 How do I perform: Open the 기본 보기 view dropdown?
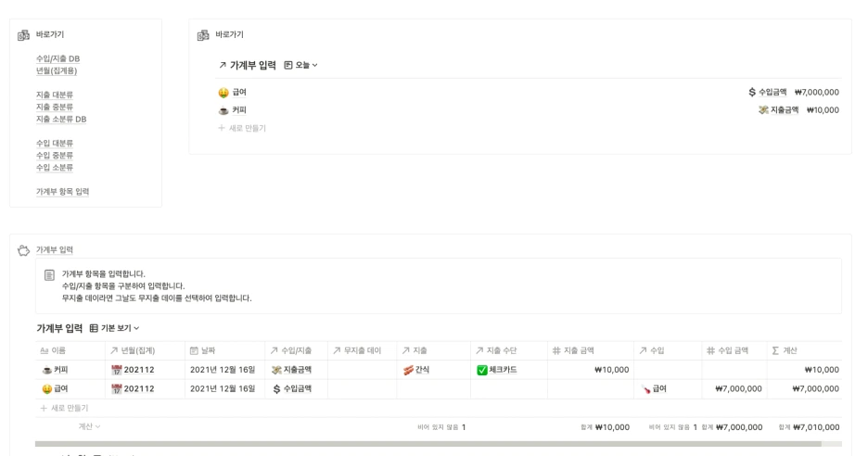coord(114,328)
